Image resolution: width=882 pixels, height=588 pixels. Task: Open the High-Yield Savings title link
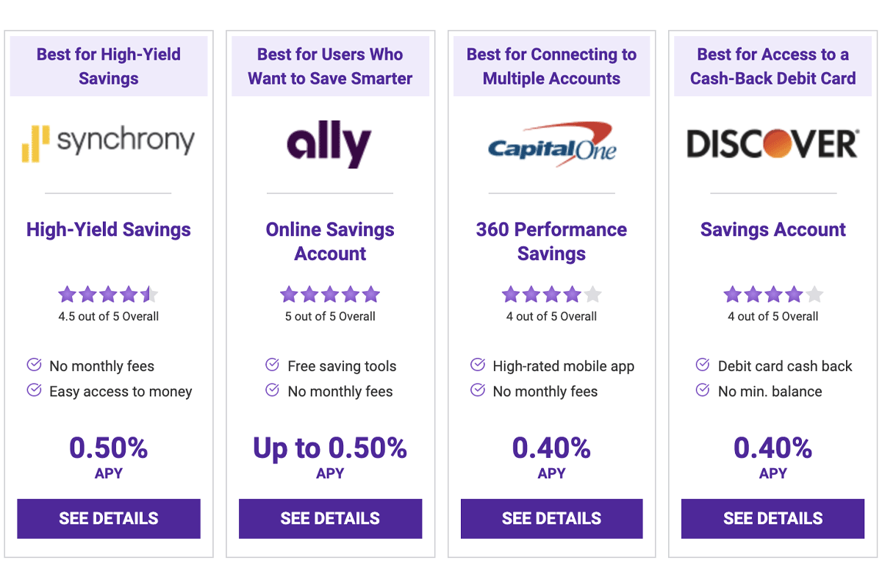(x=109, y=229)
